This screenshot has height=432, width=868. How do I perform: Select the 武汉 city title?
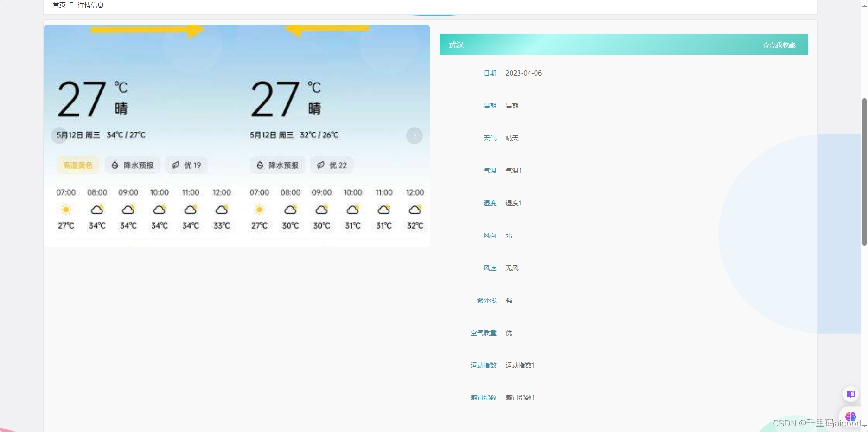click(x=456, y=44)
